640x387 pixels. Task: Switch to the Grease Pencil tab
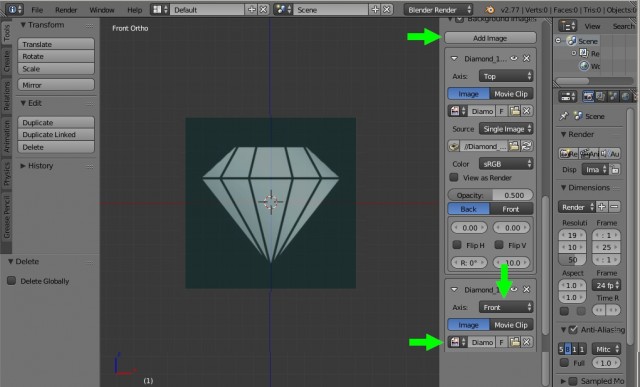6,217
